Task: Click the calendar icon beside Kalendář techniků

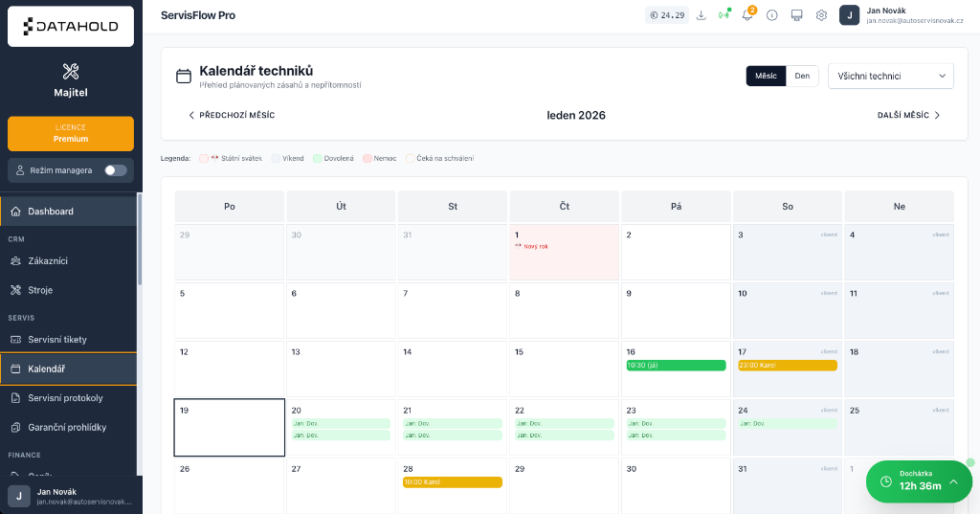Action: click(184, 77)
